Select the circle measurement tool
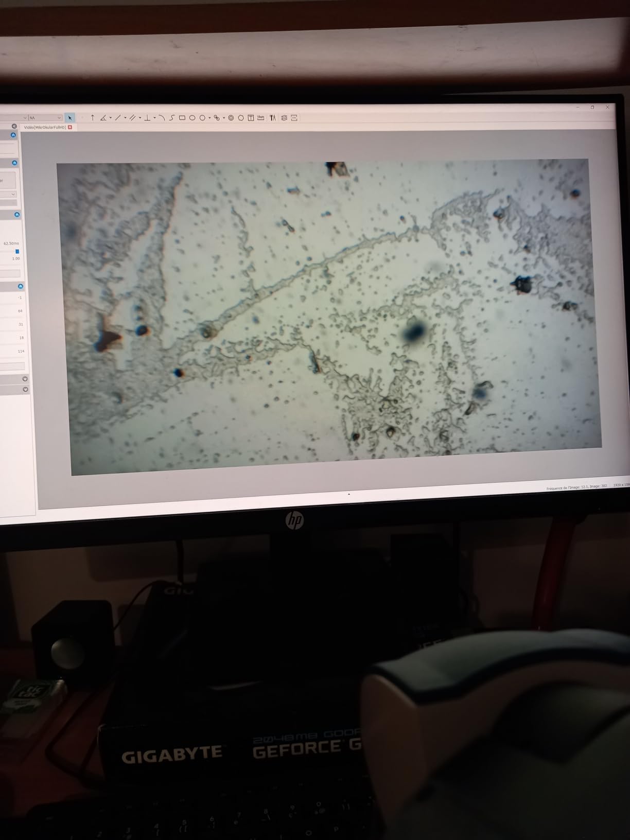Image resolution: width=630 pixels, height=840 pixels. pos(202,118)
